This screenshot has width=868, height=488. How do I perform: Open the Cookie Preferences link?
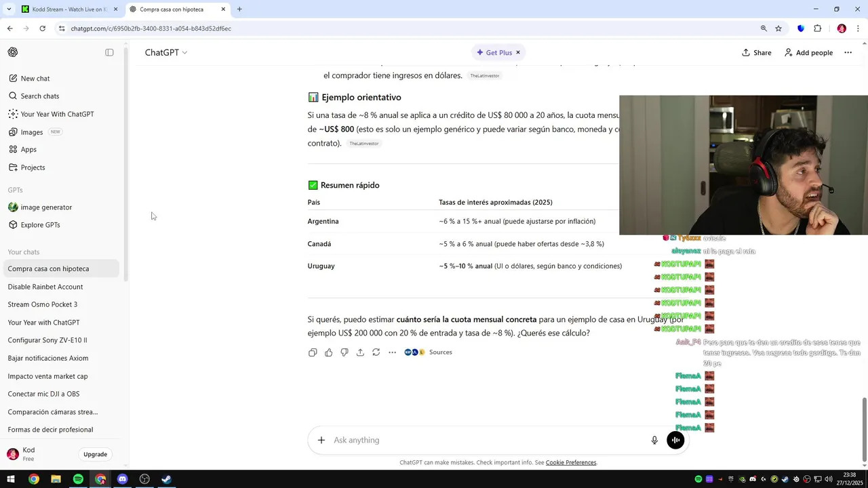point(571,463)
